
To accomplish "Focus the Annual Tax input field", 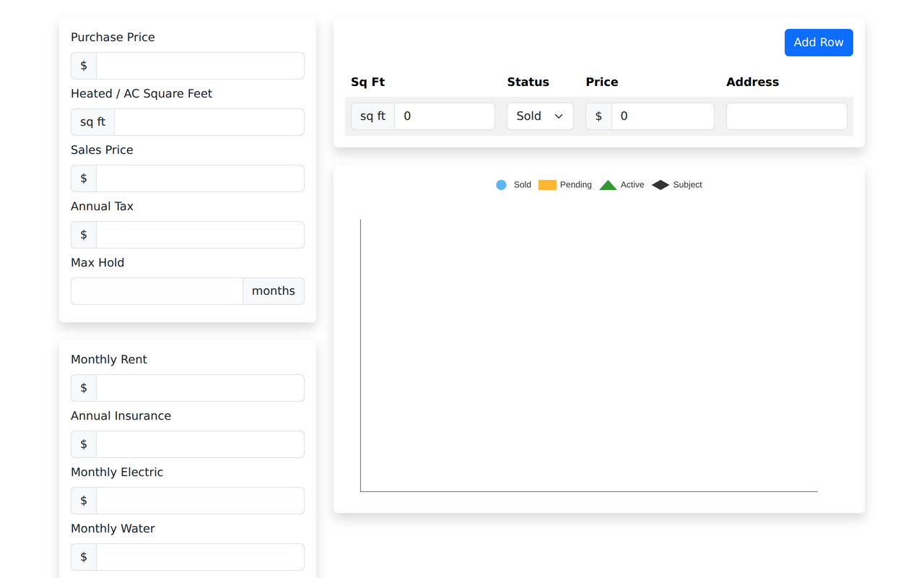I will click(x=199, y=234).
